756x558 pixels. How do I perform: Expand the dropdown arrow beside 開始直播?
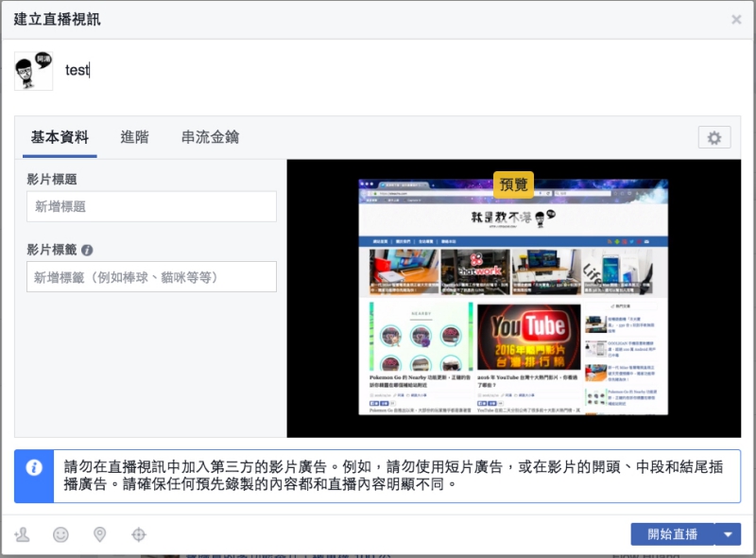(x=728, y=534)
